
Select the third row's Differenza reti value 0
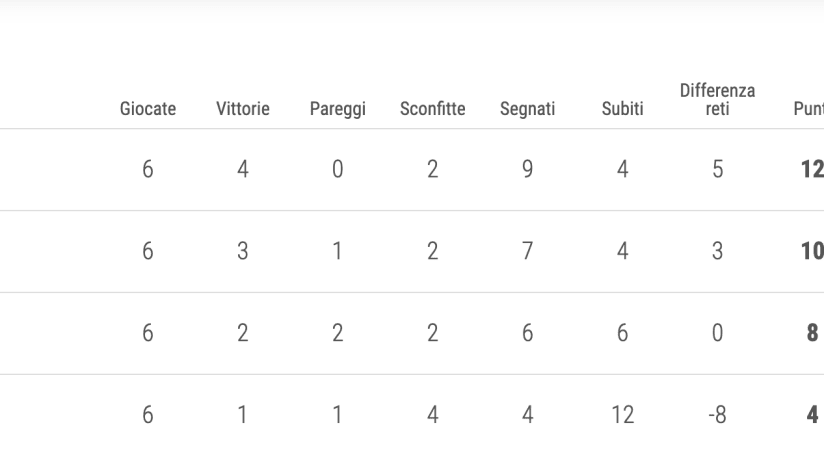(717, 333)
